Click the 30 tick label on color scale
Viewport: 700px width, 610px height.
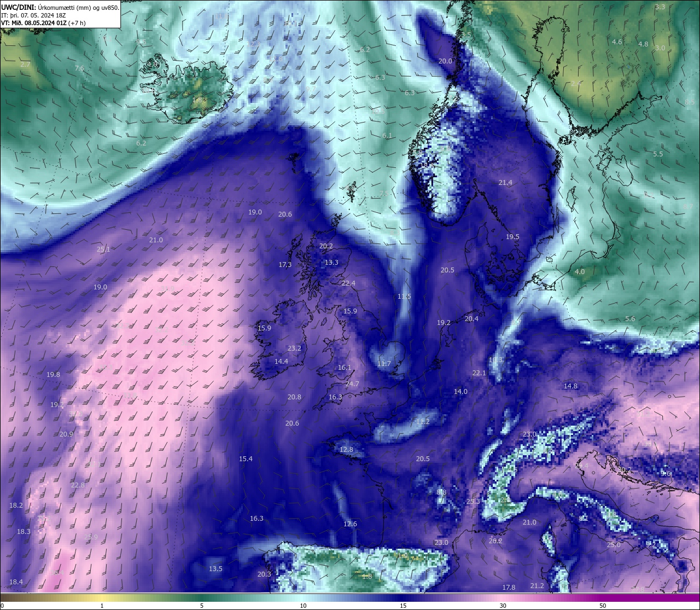pyautogui.click(x=503, y=606)
